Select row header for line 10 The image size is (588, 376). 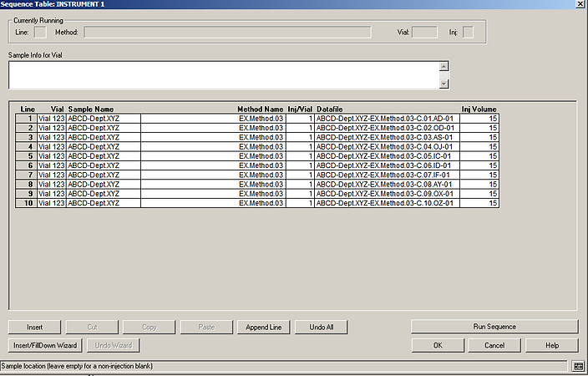26,203
